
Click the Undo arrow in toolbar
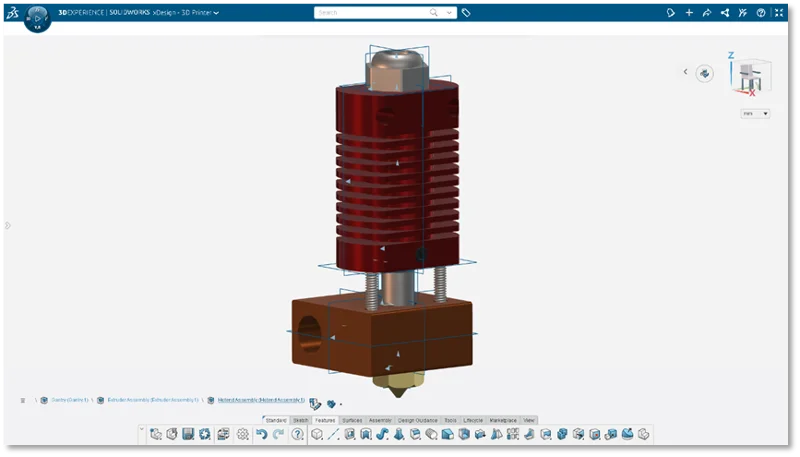pyautogui.click(x=261, y=434)
